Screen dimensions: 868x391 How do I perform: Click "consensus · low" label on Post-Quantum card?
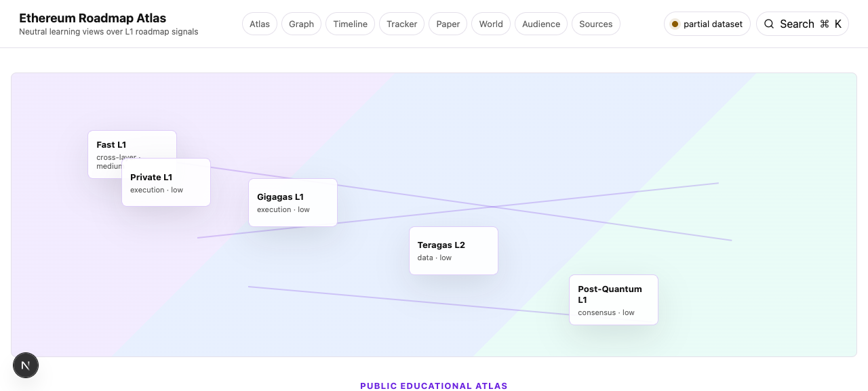pos(606,312)
